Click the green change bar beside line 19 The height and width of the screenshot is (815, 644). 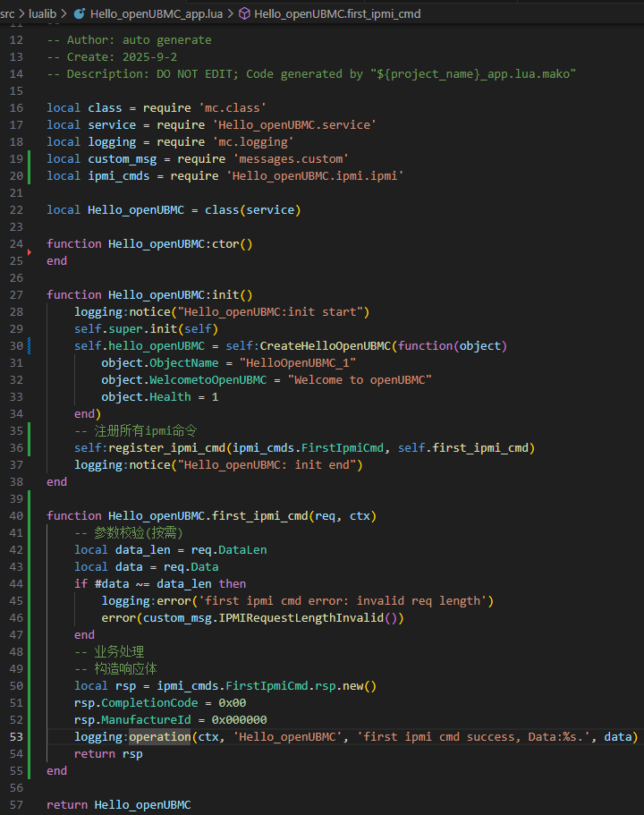pos(30,158)
